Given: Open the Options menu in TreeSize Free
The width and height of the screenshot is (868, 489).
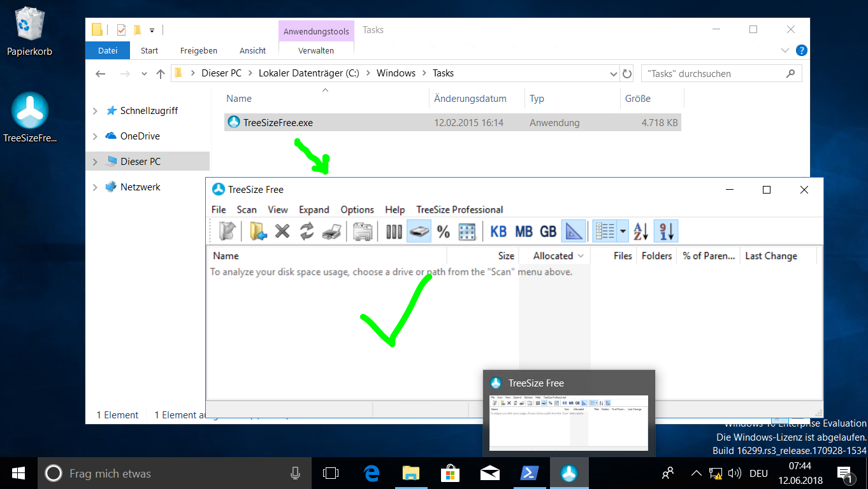Looking at the screenshot, I should (357, 209).
